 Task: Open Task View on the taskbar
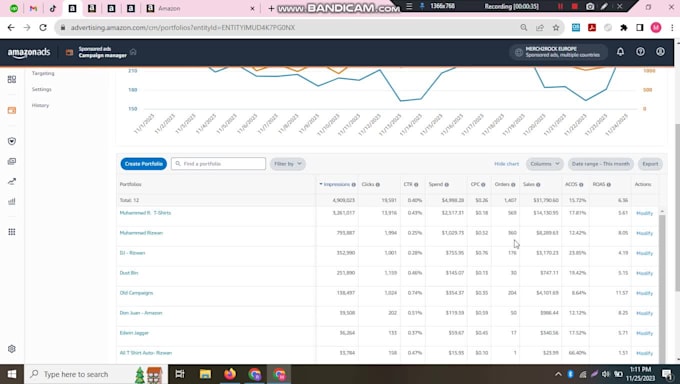[180, 374]
